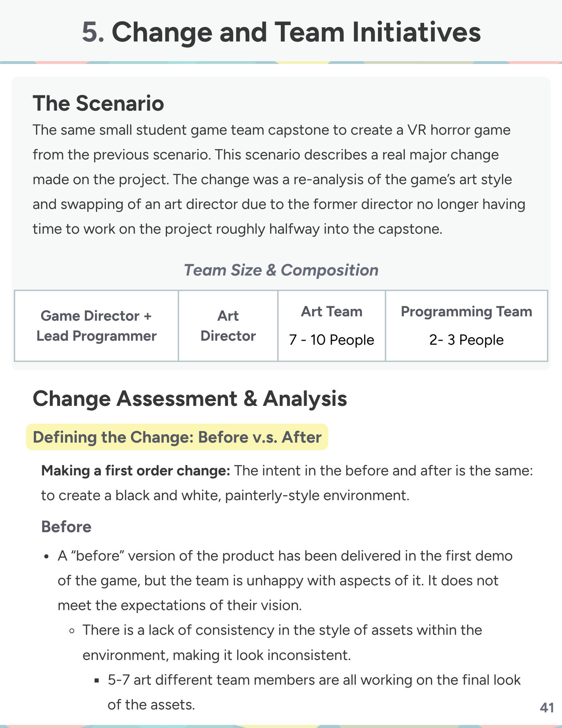Image resolution: width=562 pixels, height=728 pixels.
Task: Click the 'Team Size & Composition' table caption
Action: (281, 270)
